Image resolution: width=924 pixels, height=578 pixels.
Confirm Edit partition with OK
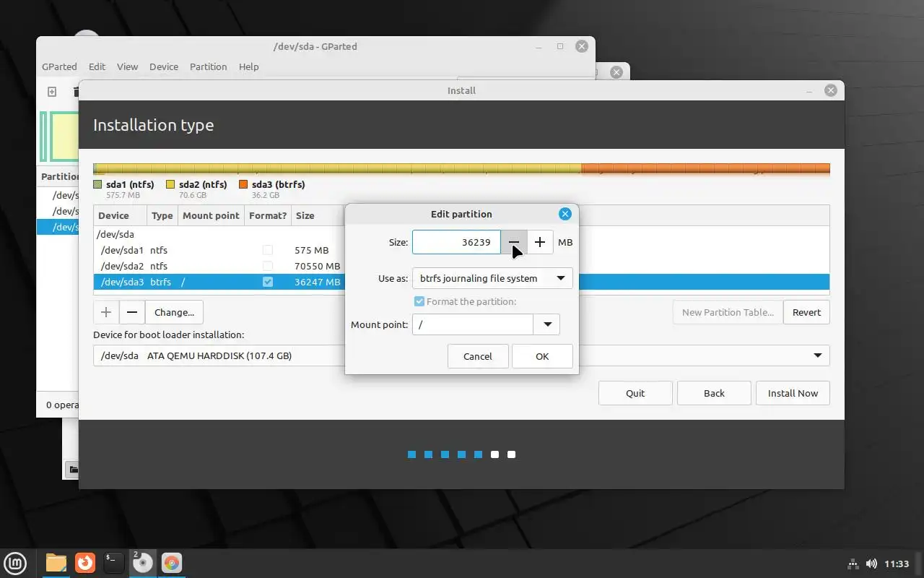(x=542, y=356)
